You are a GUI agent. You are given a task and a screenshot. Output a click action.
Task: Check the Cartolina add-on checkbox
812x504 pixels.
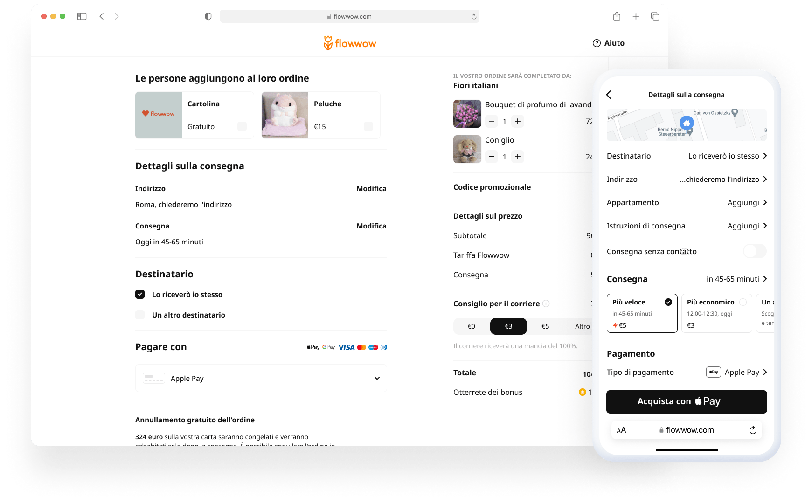(242, 126)
